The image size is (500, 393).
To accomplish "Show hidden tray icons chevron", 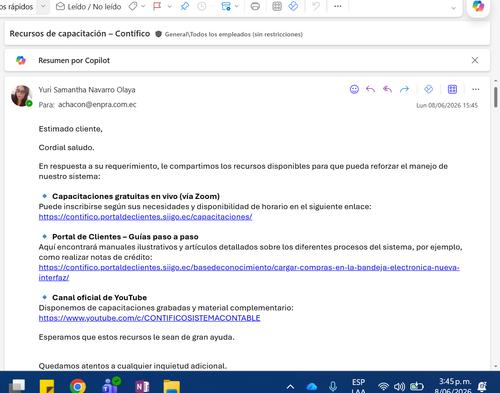I will pos(290,387).
